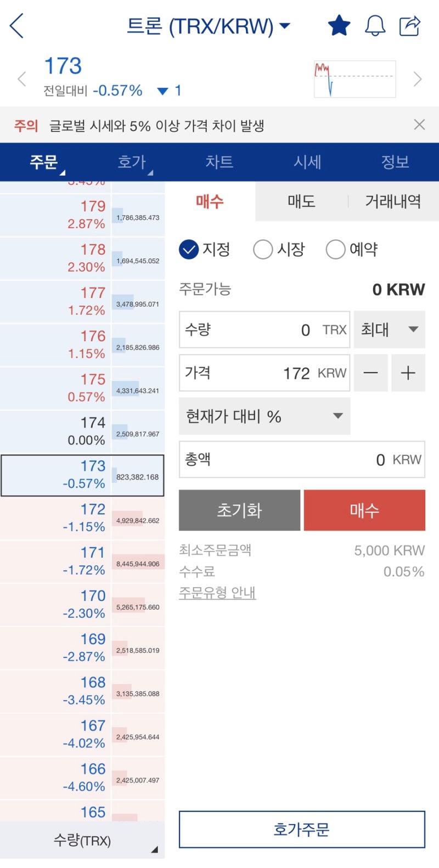Viewport: 439px width, 868px height.
Task: Open price alert bell icon
Action: tap(375, 26)
